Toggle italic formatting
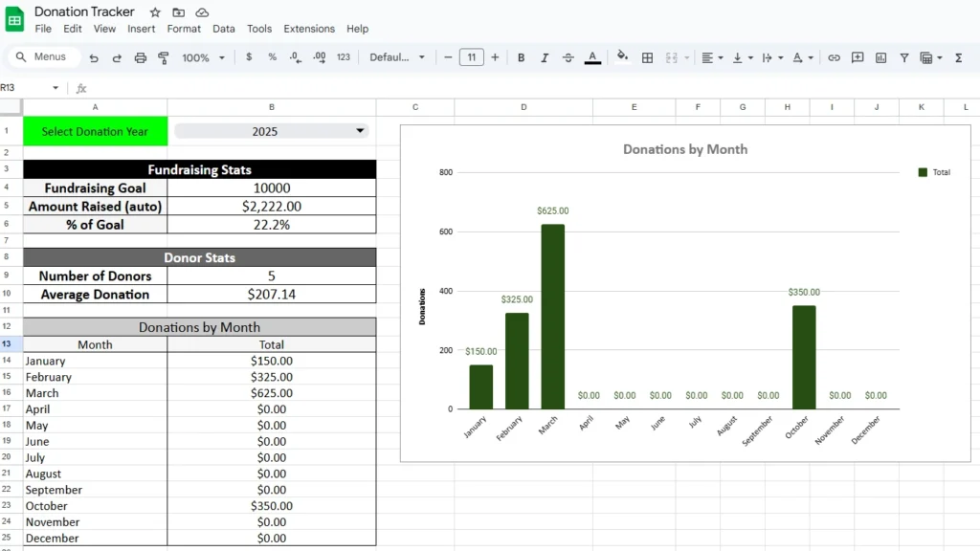Image resolution: width=980 pixels, height=551 pixels. click(x=545, y=57)
